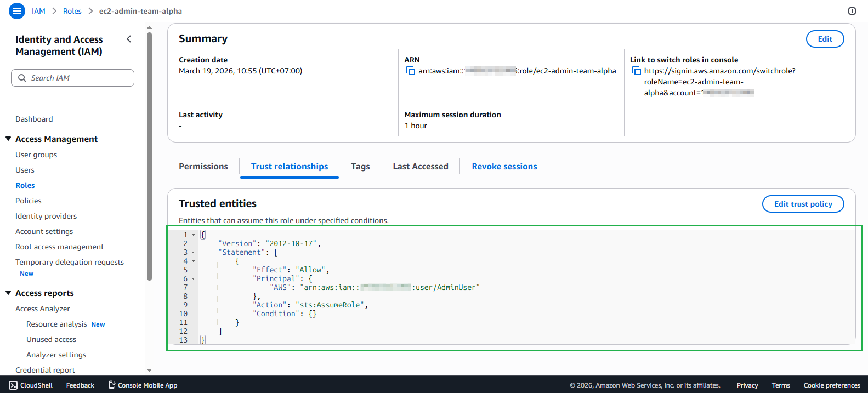The image size is (868, 393).
Task: Collapse the Access Management section
Action: tap(8, 139)
